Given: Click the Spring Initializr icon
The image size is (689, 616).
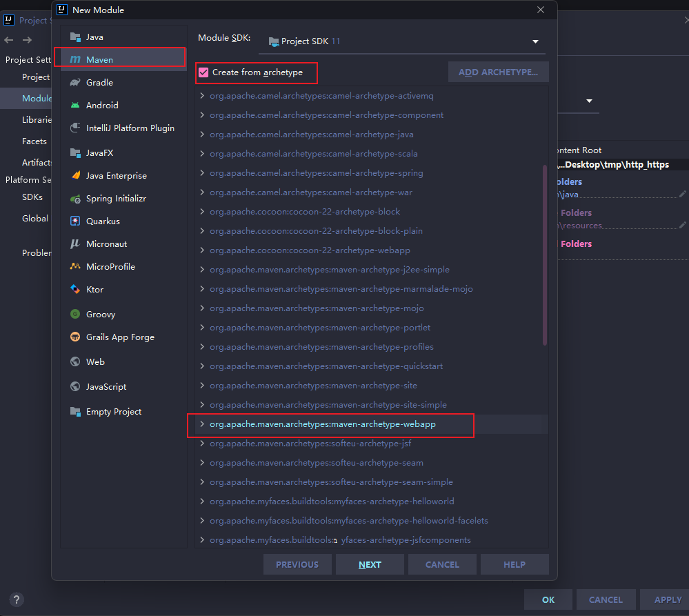Looking at the screenshot, I should (75, 199).
